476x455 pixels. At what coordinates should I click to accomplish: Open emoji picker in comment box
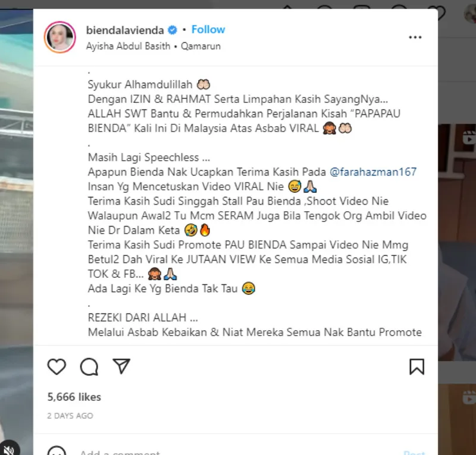pyautogui.click(x=57, y=451)
